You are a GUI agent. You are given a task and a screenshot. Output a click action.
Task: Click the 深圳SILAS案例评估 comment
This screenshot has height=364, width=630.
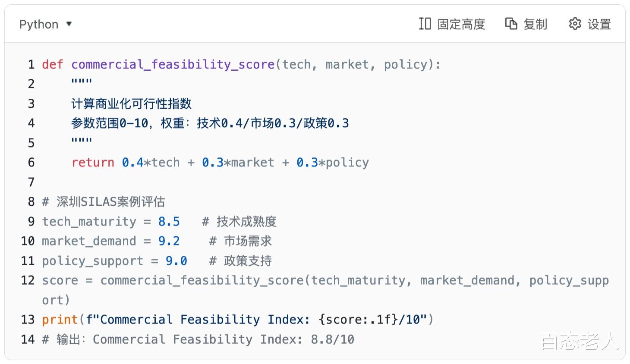point(110,202)
